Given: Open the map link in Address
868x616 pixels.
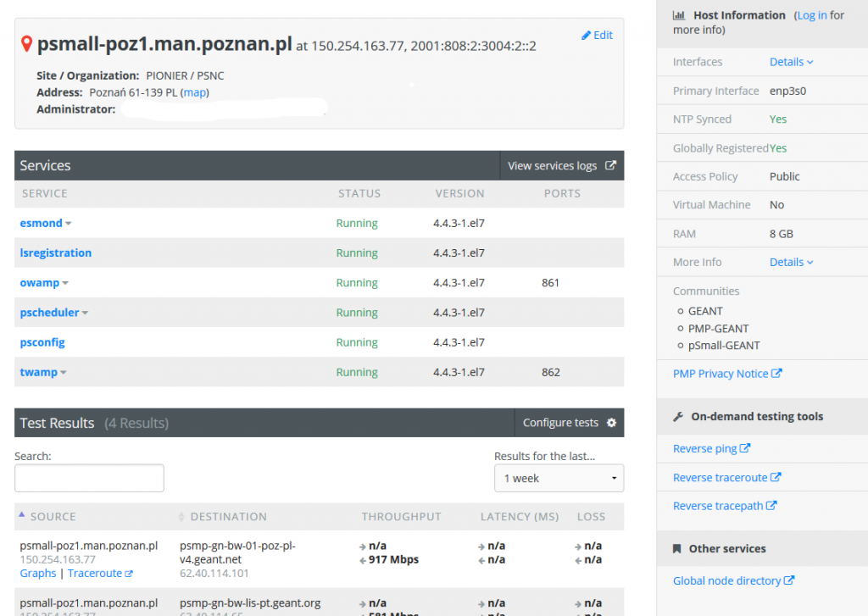Looking at the screenshot, I should (x=195, y=92).
